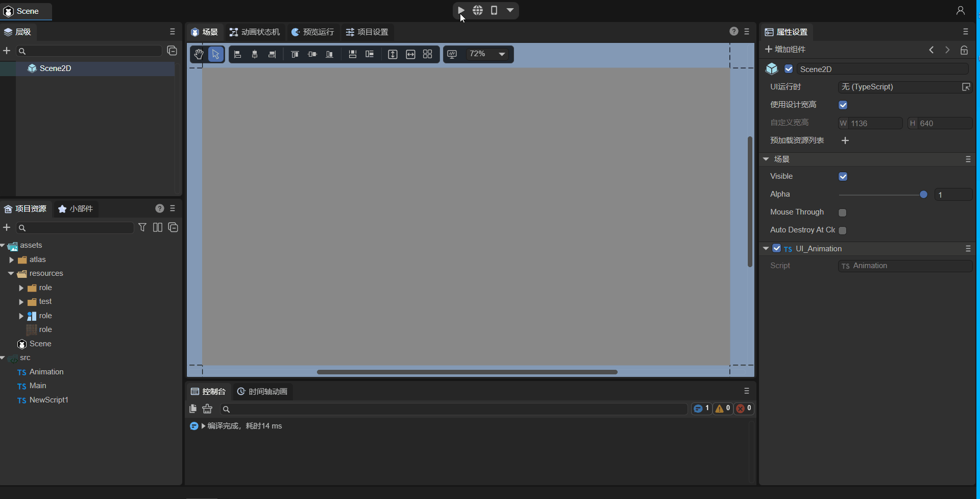Select the arrow selection tool
Image resolution: width=980 pixels, height=499 pixels.
coord(216,54)
